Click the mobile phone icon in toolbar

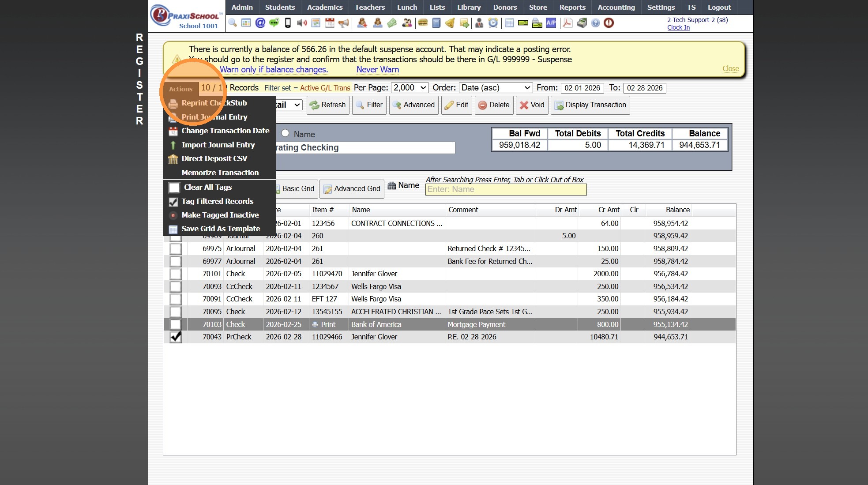pyautogui.click(x=288, y=23)
